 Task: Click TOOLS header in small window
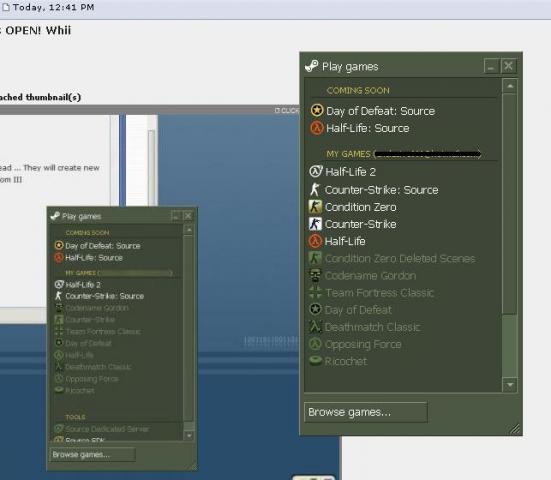(75, 417)
